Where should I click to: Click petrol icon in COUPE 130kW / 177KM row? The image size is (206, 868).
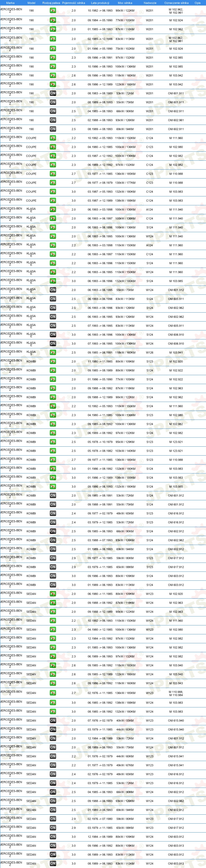53,183
